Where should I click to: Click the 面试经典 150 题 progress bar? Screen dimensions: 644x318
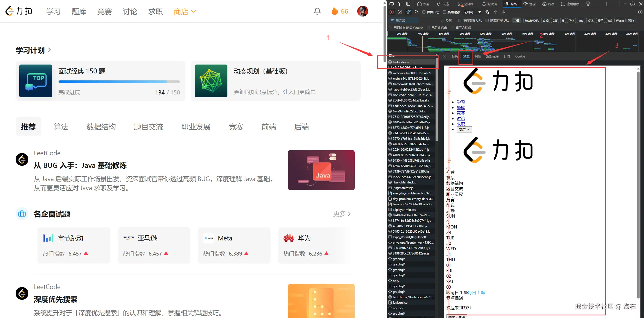119,82
